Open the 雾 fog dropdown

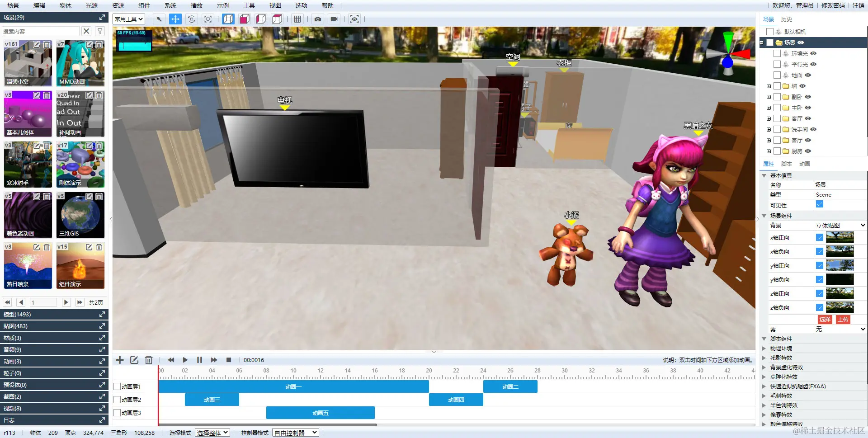click(840, 329)
